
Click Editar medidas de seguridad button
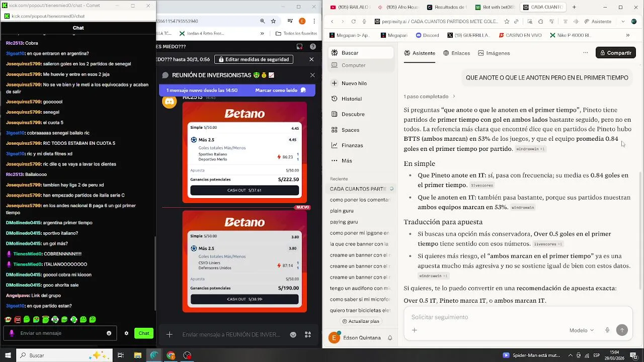pos(254,59)
